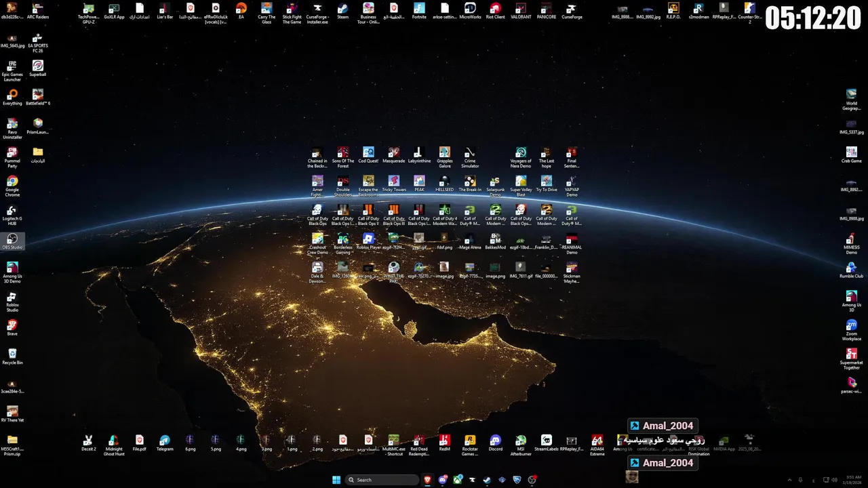The width and height of the screenshot is (868, 488).
Task: Select the Tricky Towers game icon
Action: 394,184
